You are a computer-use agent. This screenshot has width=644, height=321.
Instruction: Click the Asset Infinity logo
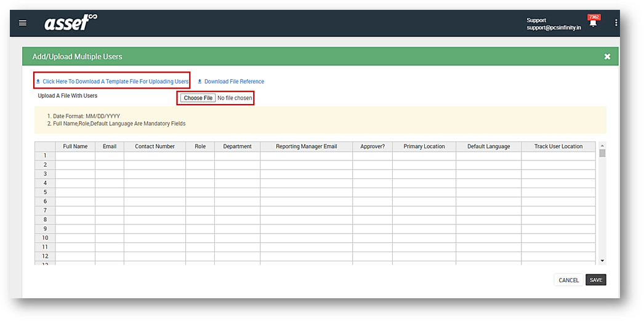click(x=71, y=22)
